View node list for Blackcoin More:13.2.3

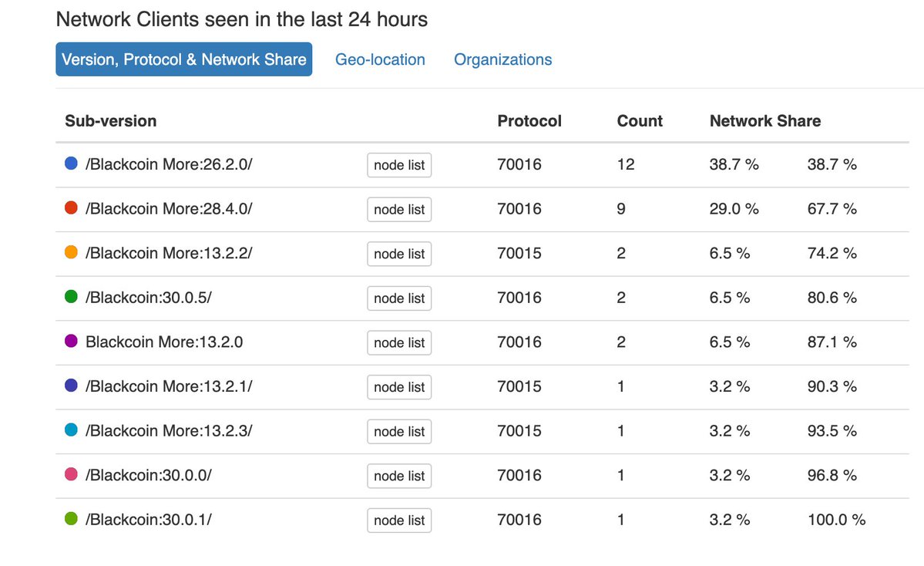pyautogui.click(x=399, y=432)
